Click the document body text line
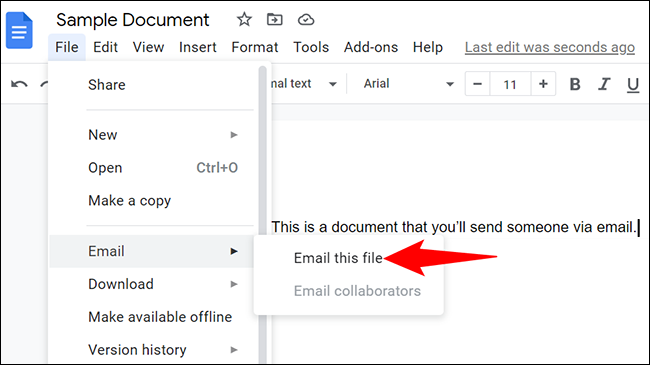Image resolution: width=650 pixels, height=365 pixels. [x=454, y=227]
